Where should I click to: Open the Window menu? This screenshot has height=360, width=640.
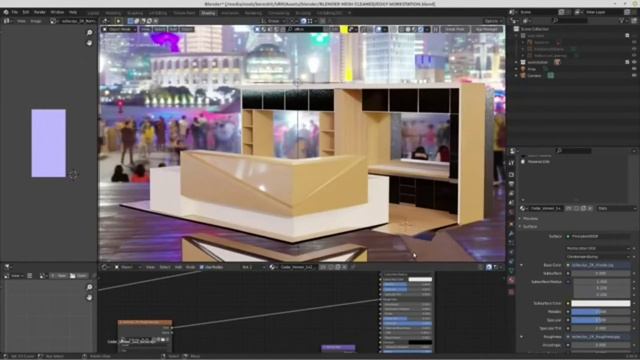tap(57, 12)
